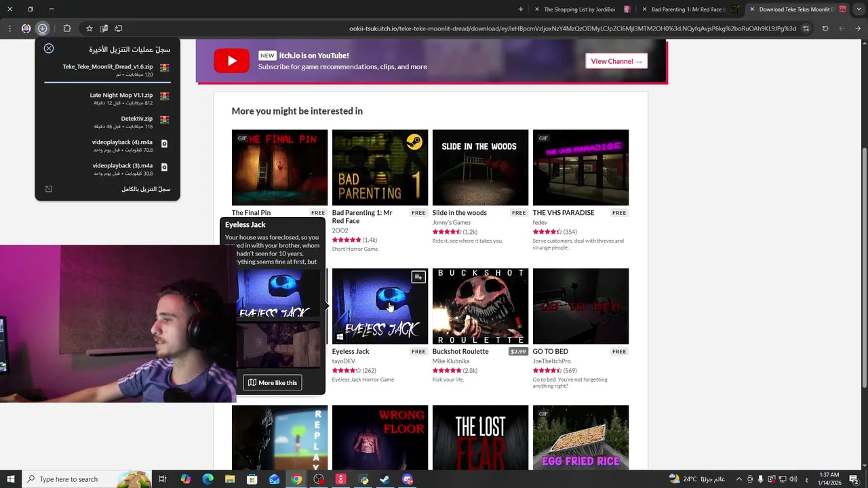Click the YouTube logo in banner
This screenshot has width=868, height=488.
point(232,61)
